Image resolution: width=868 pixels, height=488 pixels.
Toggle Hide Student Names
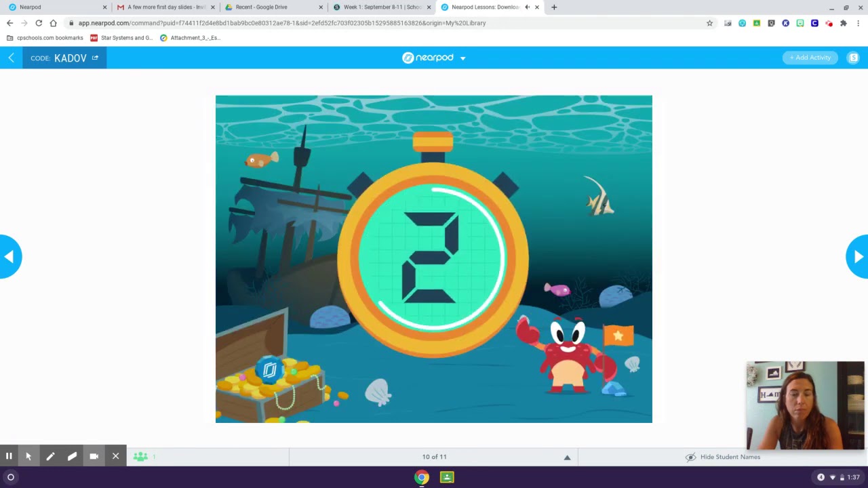(x=722, y=457)
